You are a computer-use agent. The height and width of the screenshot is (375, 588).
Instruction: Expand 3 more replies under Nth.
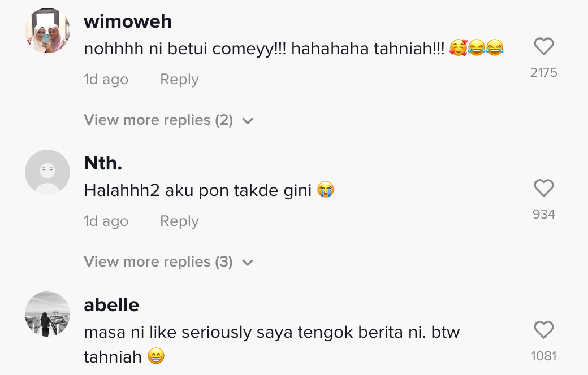point(158,262)
